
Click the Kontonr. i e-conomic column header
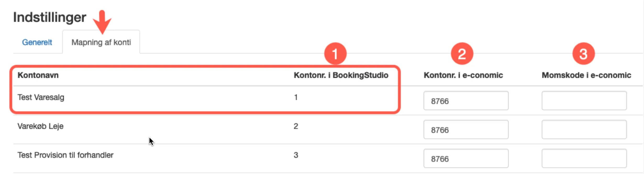tap(463, 75)
